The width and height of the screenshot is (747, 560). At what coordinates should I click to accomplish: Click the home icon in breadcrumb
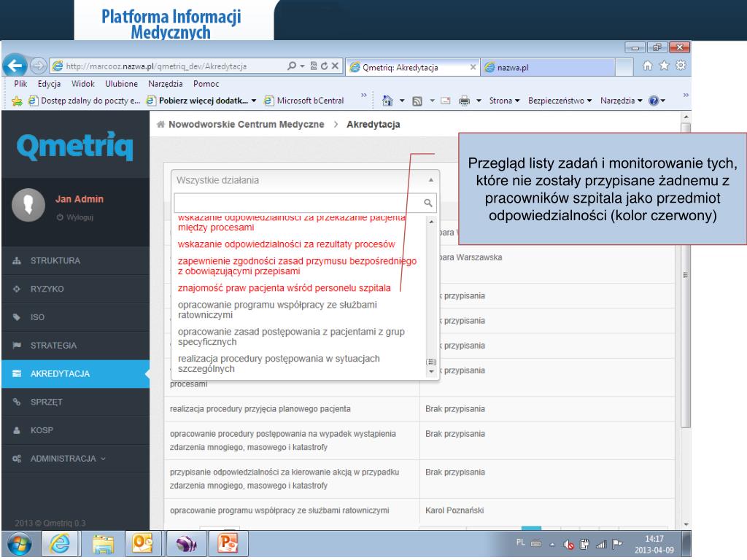point(160,124)
